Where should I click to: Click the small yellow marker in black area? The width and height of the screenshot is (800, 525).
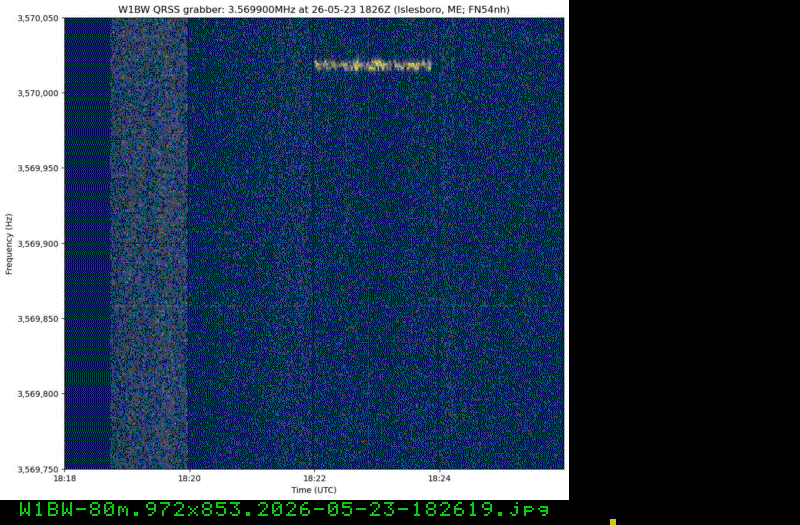(613, 522)
